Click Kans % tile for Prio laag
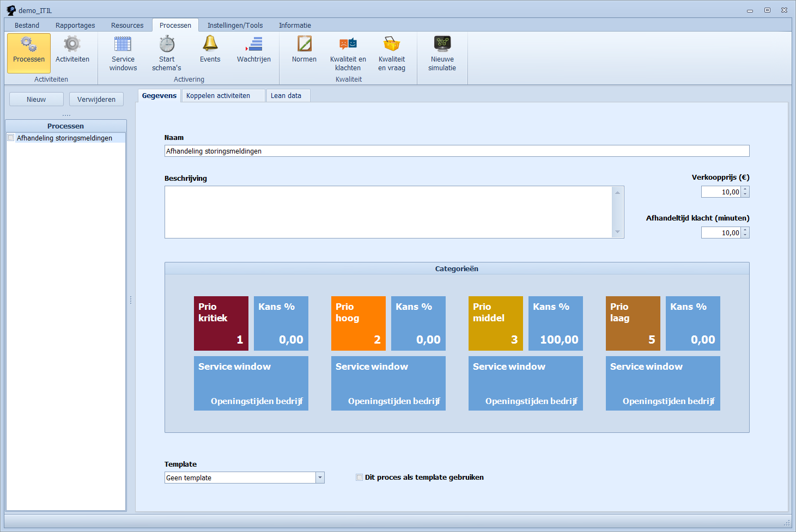The height and width of the screenshot is (532, 796). point(693,323)
